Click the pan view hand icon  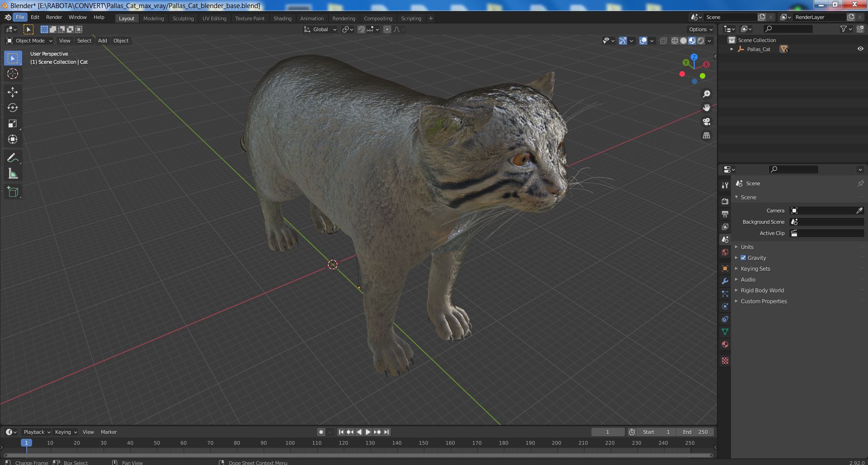(707, 108)
